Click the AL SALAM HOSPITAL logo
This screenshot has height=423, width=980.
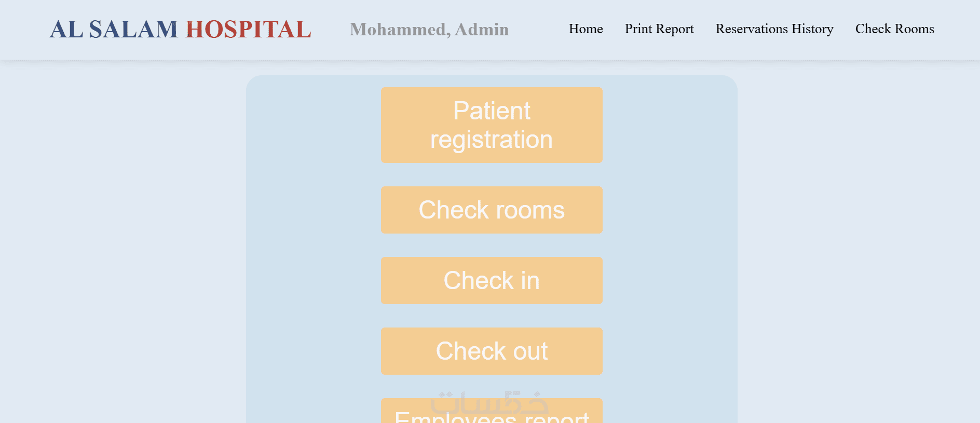tap(180, 30)
